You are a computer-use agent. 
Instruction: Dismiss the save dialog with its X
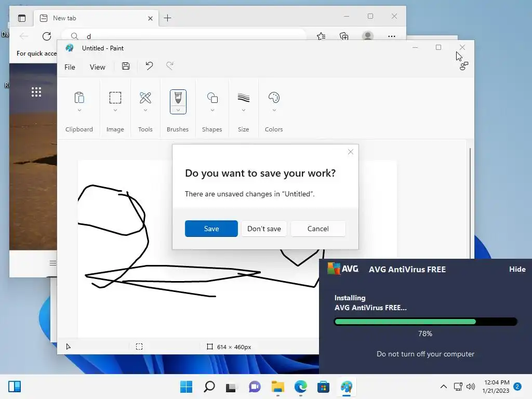pyautogui.click(x=351, y=152)
